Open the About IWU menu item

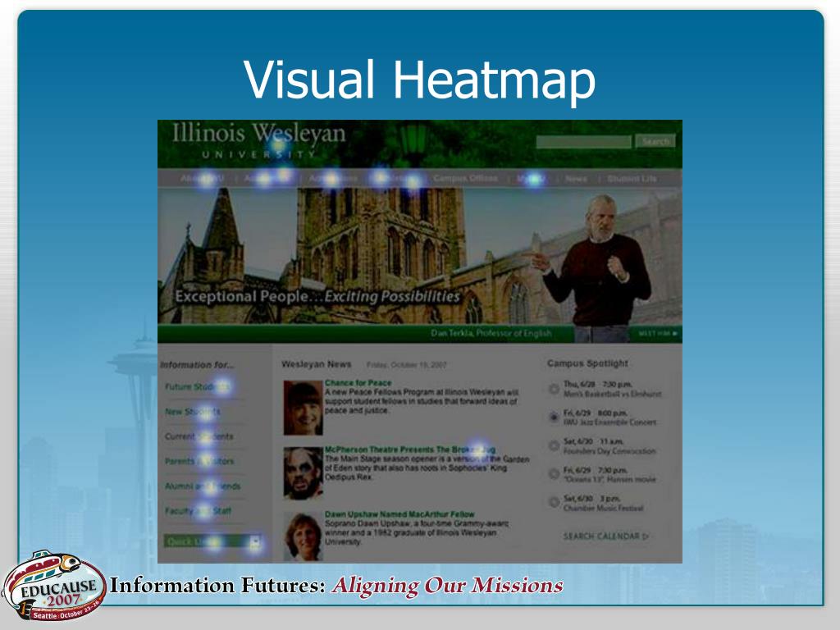202,178
